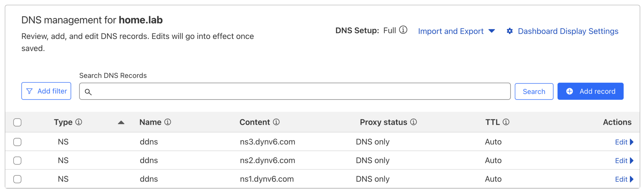
Task: Click the info icon beside Proxy status header
Action: [x=414, y=122]
